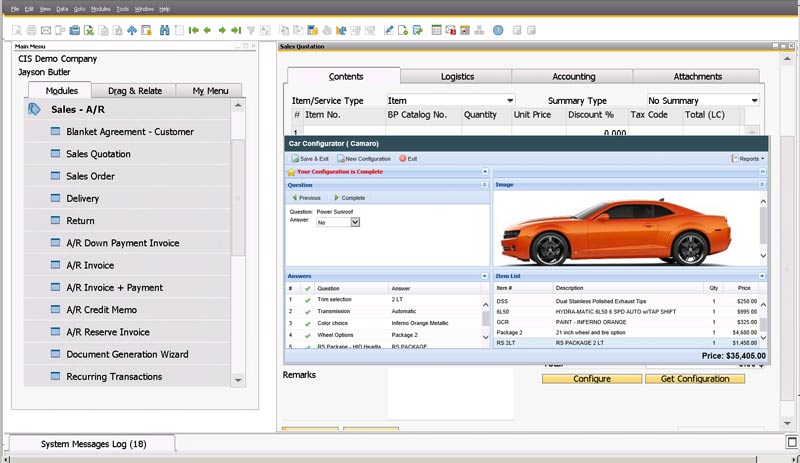Click the blue Launch Application arrow icon

tap(132, 31)
